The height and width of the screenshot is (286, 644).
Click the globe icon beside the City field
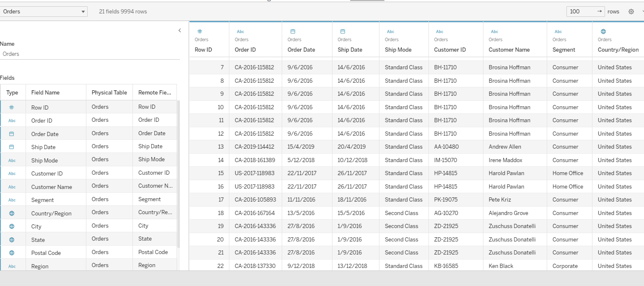click(x=12, y=226)
